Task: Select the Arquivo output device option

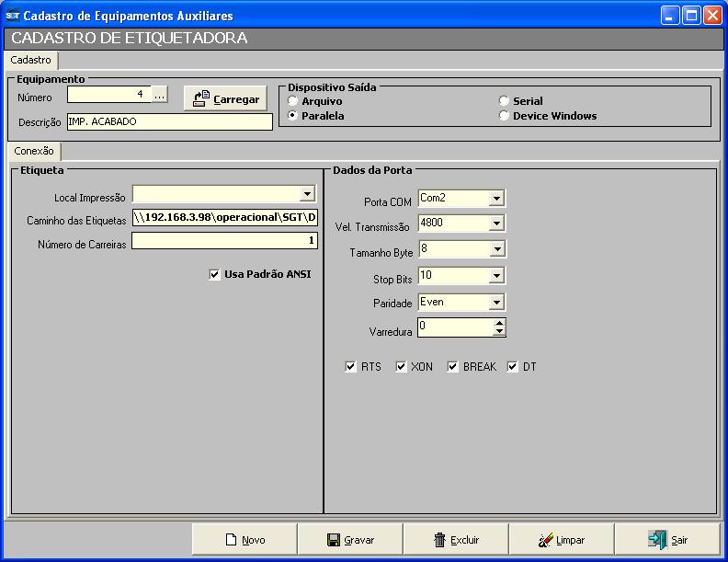Action: (293, 101)
